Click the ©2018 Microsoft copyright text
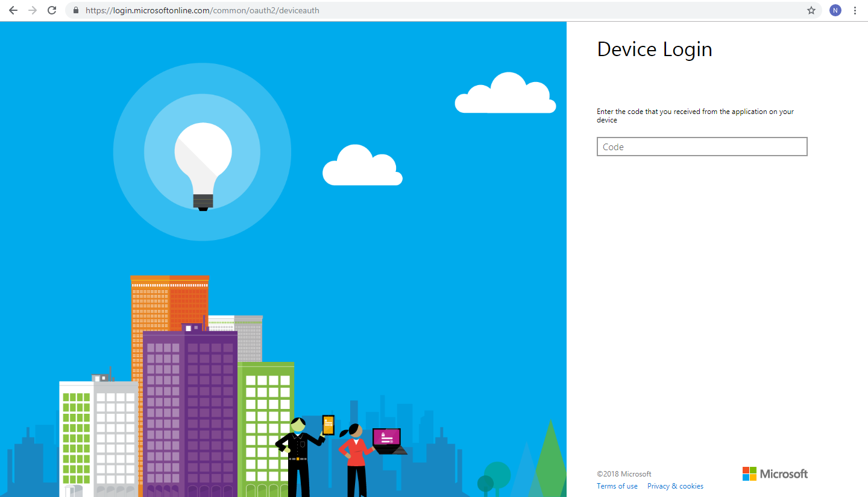The height and width of the screenshot is (497, 868). pos(624,474)
